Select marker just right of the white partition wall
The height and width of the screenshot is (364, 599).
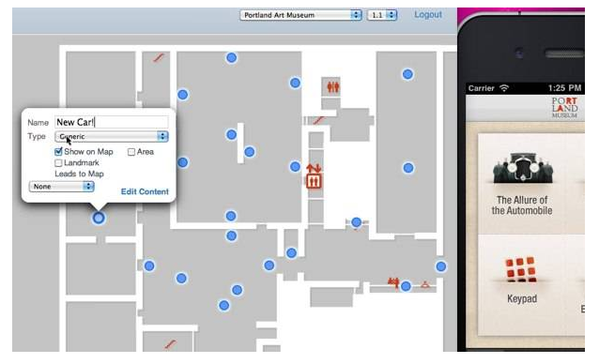pos(250,152)
